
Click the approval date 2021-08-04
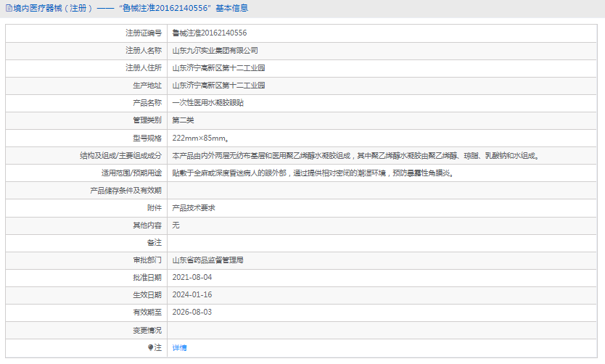click(192, 277)
